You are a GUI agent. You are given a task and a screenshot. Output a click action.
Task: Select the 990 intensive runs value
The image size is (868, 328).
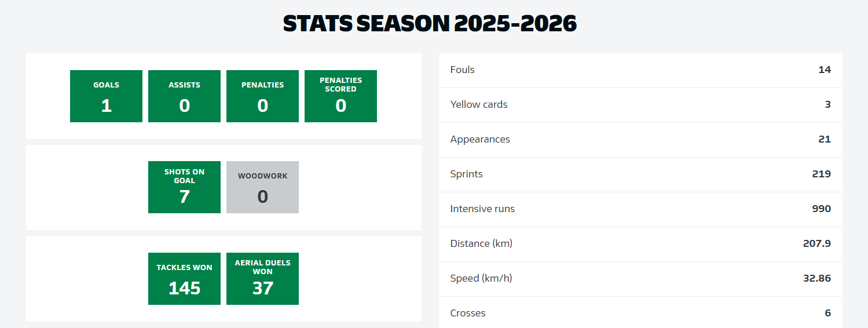(x=821, y=209)
